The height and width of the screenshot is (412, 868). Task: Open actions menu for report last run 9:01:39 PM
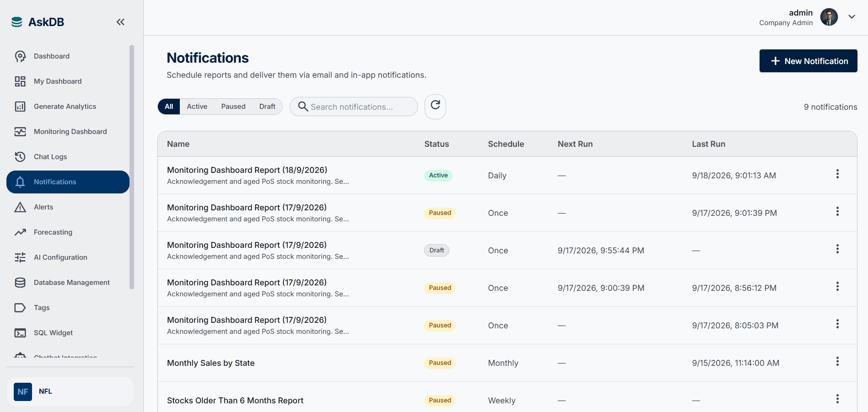837,211
